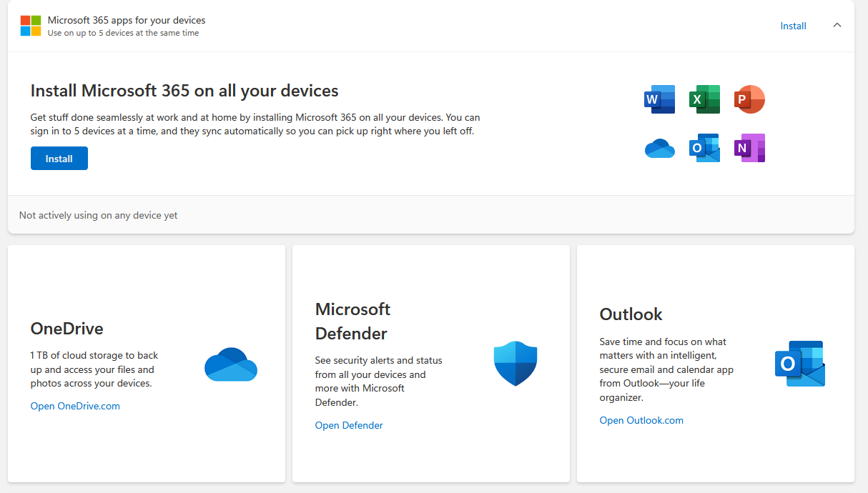
Task: Click the large Outlook icon in card
Action: point(800,364)
